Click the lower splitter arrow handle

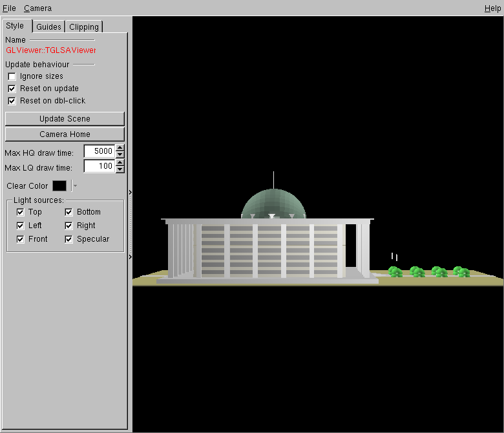(x=130, y=257)
